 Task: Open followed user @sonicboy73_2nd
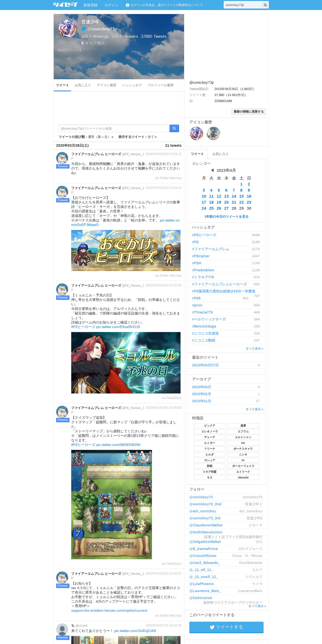point(205,504)
